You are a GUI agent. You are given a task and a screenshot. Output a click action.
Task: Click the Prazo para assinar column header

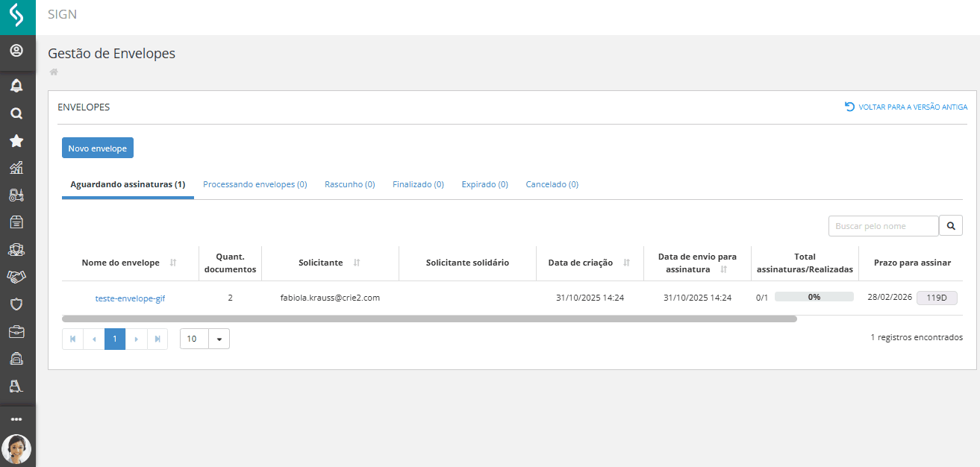912,263
